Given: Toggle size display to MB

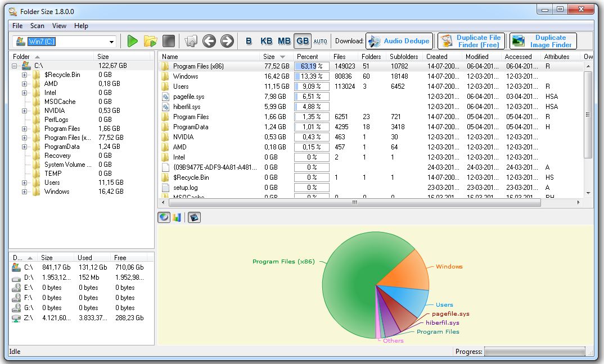Looking at the screenshot, I should (285, 41).
